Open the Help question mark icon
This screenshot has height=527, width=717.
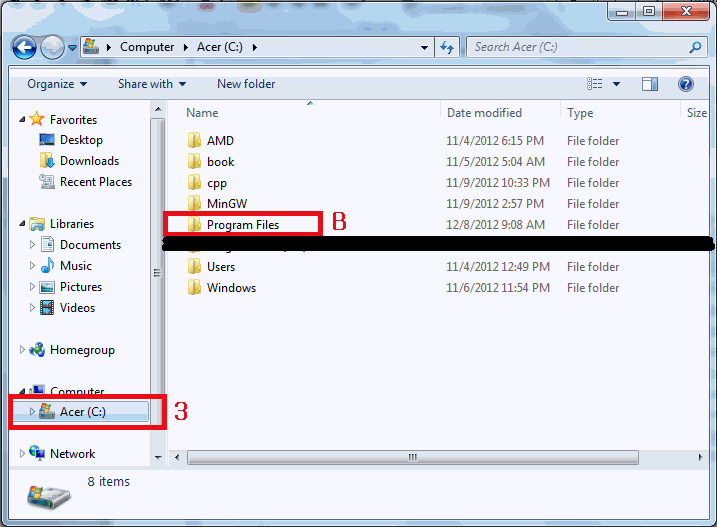(686, 84)
